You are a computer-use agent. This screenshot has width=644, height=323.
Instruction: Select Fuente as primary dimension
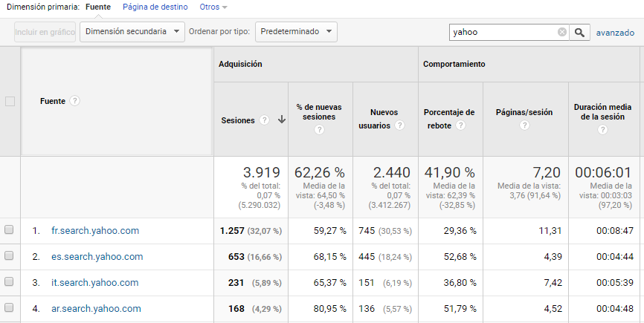tap(98, 7)
